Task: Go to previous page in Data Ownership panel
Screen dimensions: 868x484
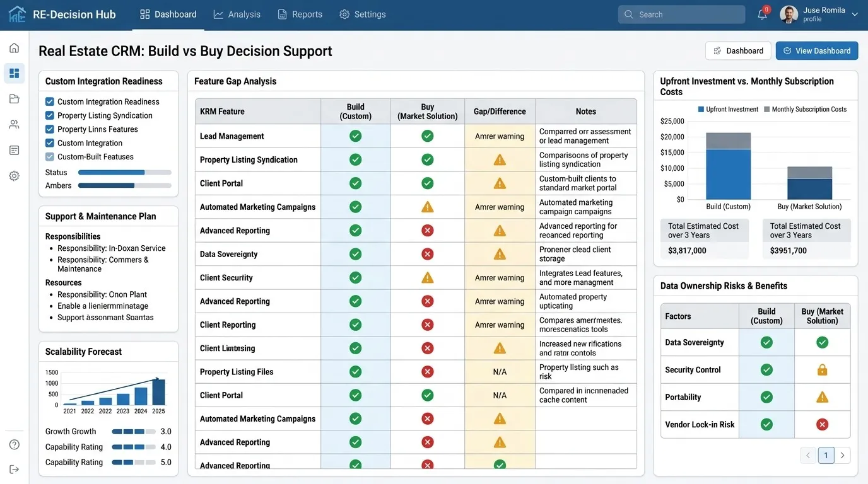Action: point(809,455)
